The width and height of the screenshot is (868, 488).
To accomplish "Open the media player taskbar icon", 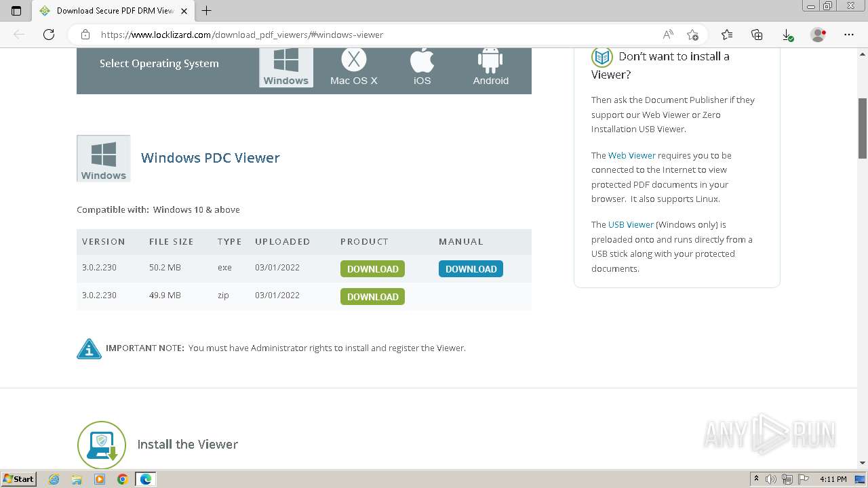I will click(x=100, y=479).
